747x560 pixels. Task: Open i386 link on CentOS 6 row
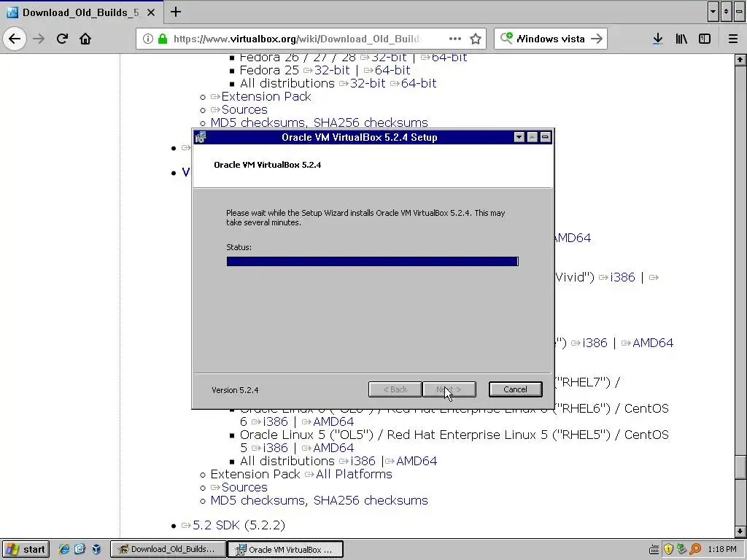point(275,421)
